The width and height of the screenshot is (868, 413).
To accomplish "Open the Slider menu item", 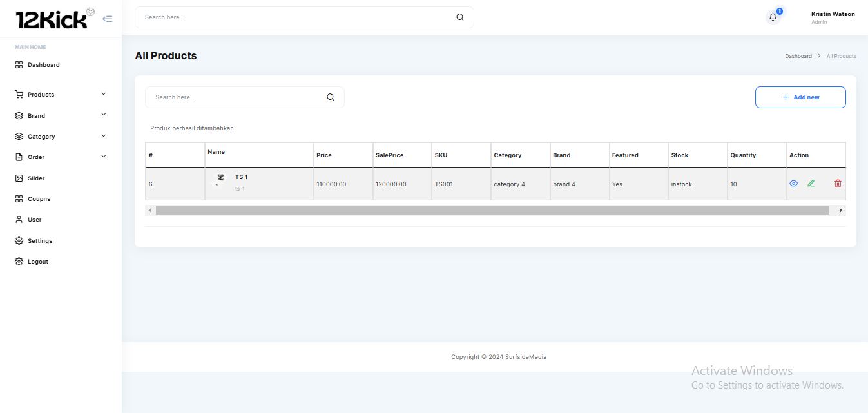I will [x=35, y=178].
